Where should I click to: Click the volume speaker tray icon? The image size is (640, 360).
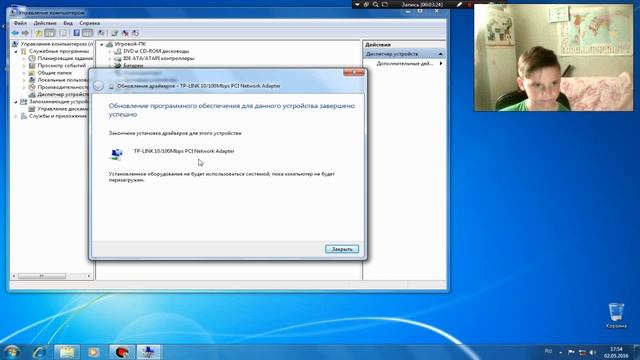point(593,352)
